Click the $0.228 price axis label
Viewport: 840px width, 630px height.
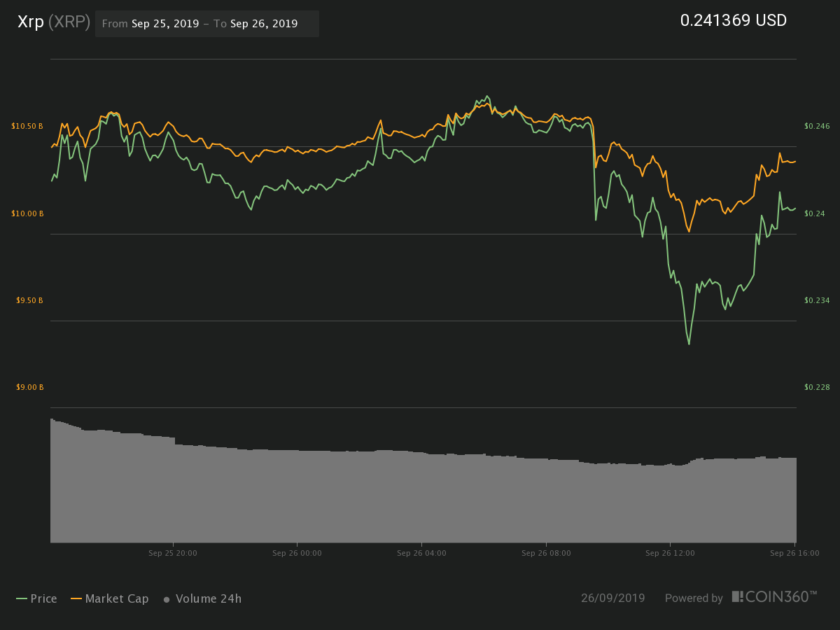816,387
